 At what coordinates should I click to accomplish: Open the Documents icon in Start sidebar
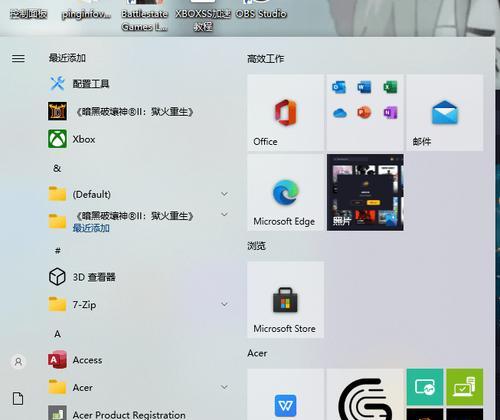click(x=18, y=398)
